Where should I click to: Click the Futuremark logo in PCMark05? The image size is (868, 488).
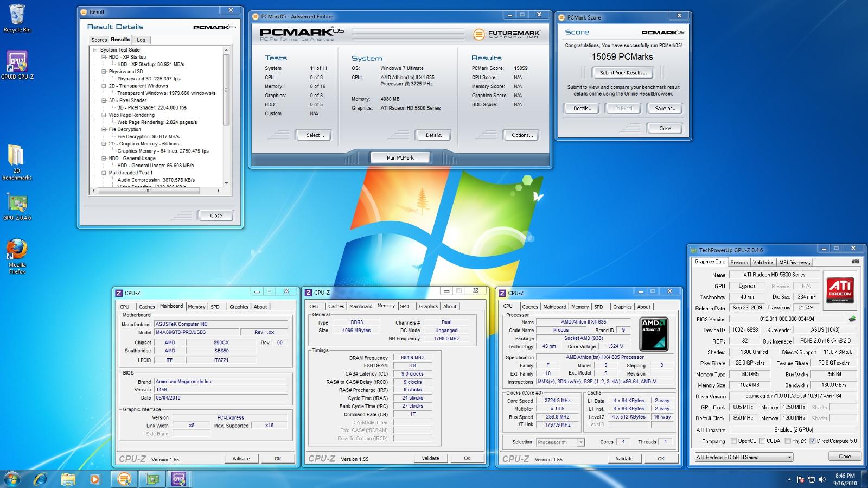click(506, 34)
